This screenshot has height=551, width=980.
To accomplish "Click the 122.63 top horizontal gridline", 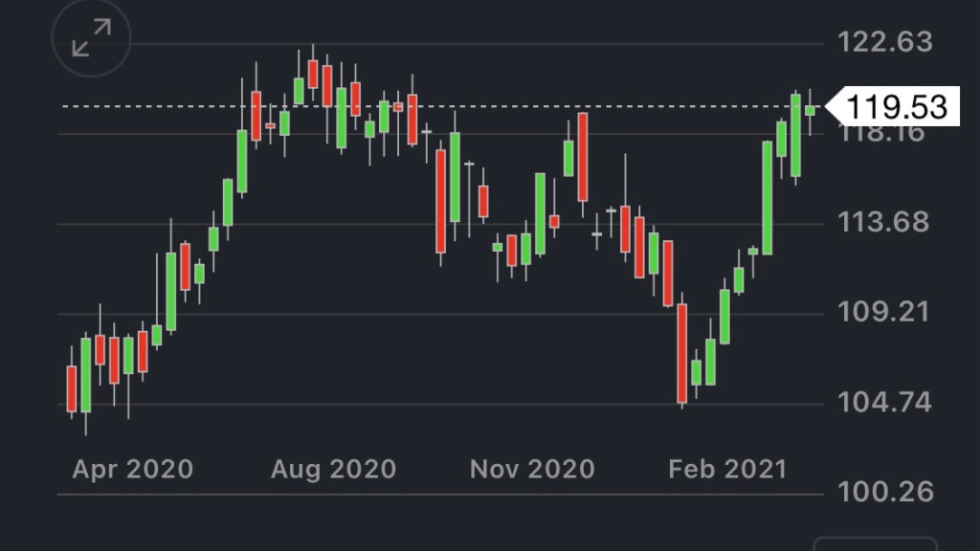I will point(479,44).
